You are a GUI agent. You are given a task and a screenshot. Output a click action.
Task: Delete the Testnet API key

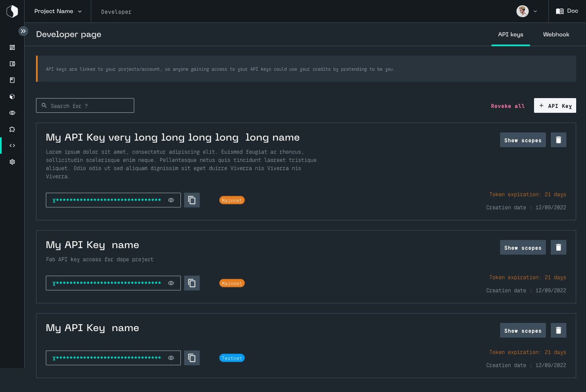coord(559,330)
